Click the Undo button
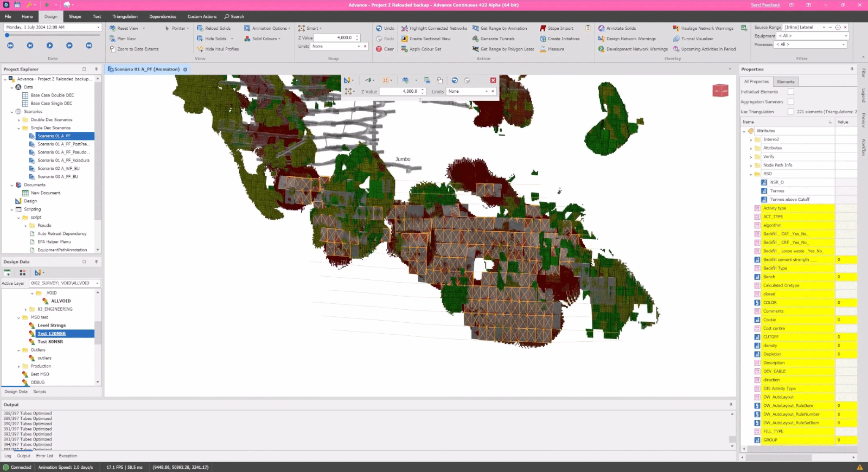Image resolution: width=868 pixels, height=472 pixels. point(385,28)
